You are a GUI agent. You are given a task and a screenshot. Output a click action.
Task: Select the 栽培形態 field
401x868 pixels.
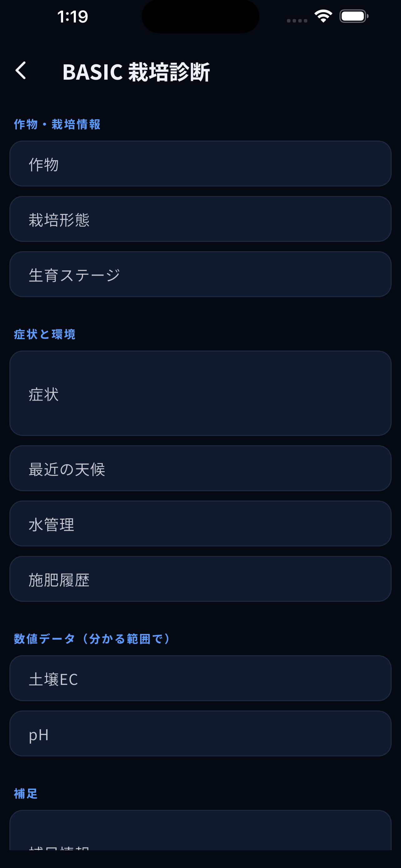(x=200, y=219)
